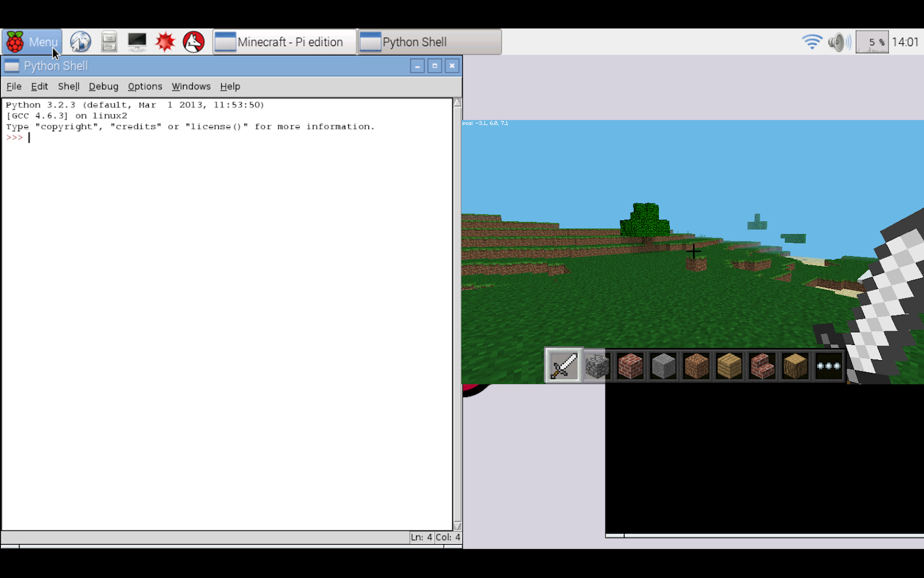Click the Python Shell scrollbar down arrow
Viewport: 924px width, 578px height.
[x=457, y=526]
